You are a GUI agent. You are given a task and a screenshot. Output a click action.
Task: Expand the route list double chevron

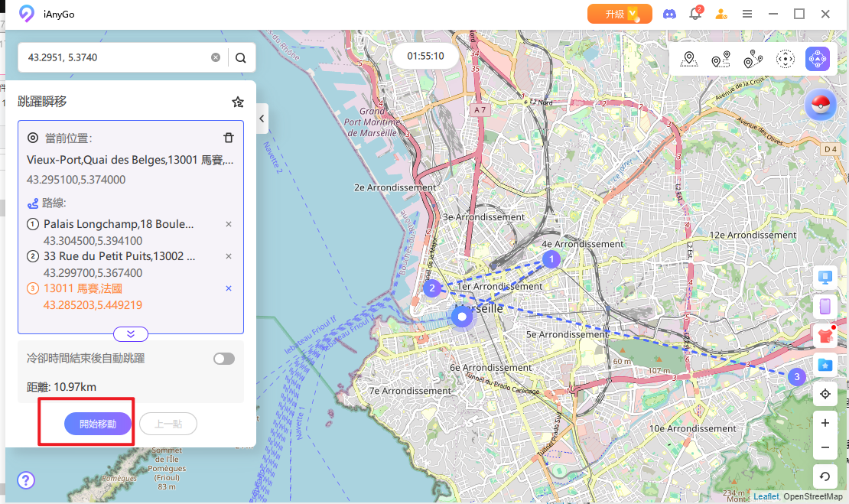tap(131, 334)
